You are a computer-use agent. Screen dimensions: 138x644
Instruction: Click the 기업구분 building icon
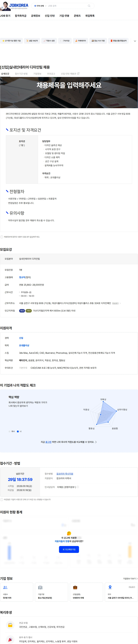(x=40, y=587)
